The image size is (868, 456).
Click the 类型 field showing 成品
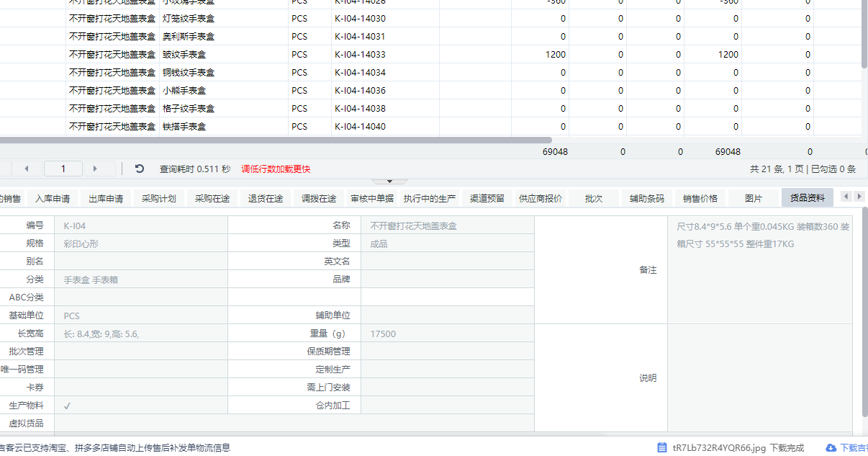[448, 243]
